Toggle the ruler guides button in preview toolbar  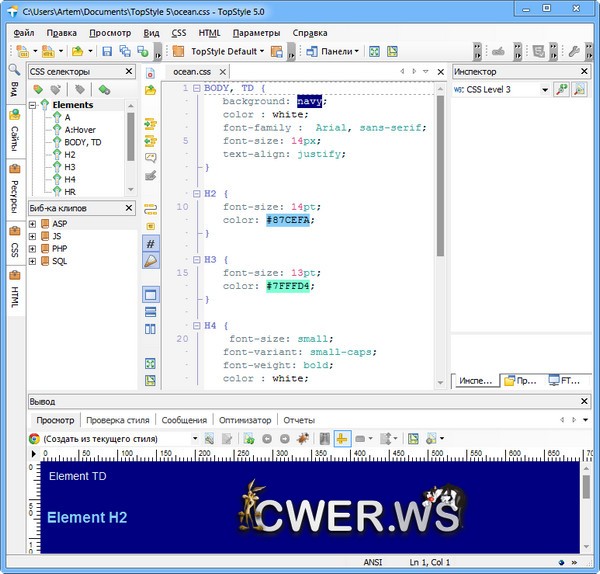tap(342, 439)
